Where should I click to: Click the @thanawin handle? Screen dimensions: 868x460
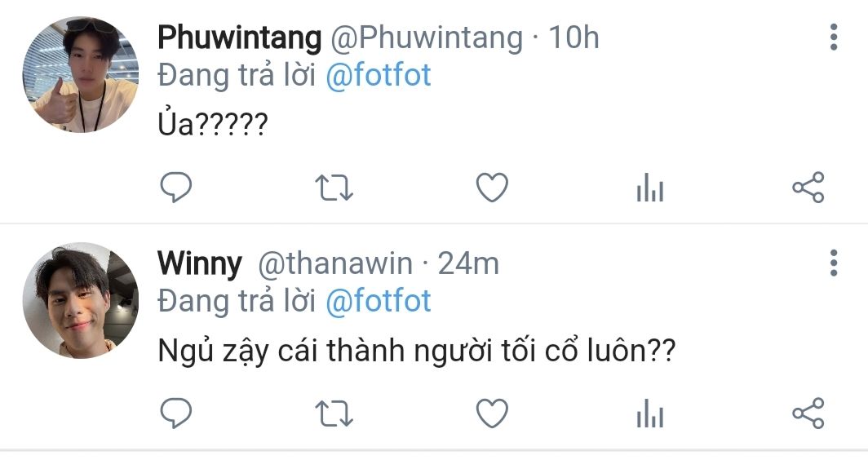coord(334,263)
